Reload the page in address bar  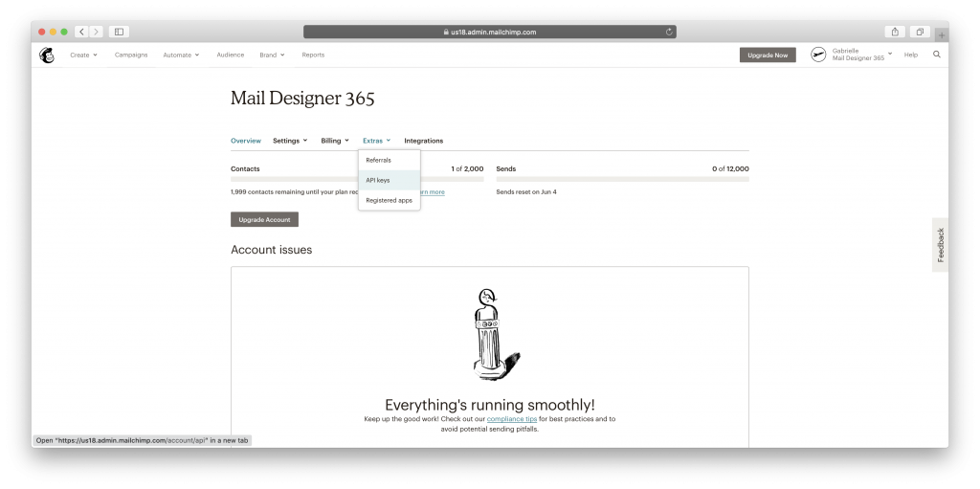[669, 32]
